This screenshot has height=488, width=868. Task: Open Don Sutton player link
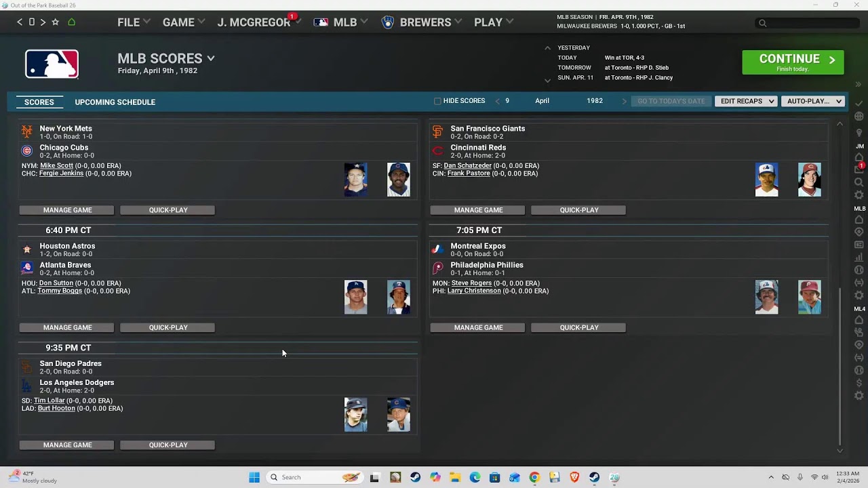tap(56, 283)
